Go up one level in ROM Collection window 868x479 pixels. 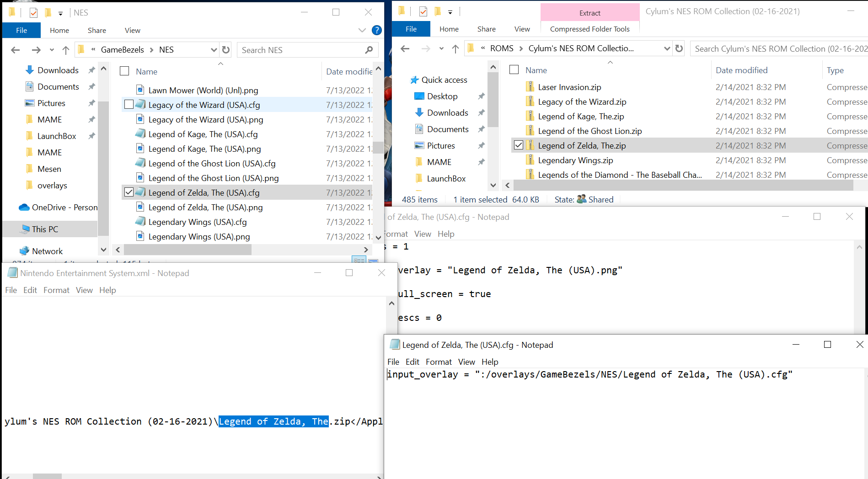coord(455,48)
